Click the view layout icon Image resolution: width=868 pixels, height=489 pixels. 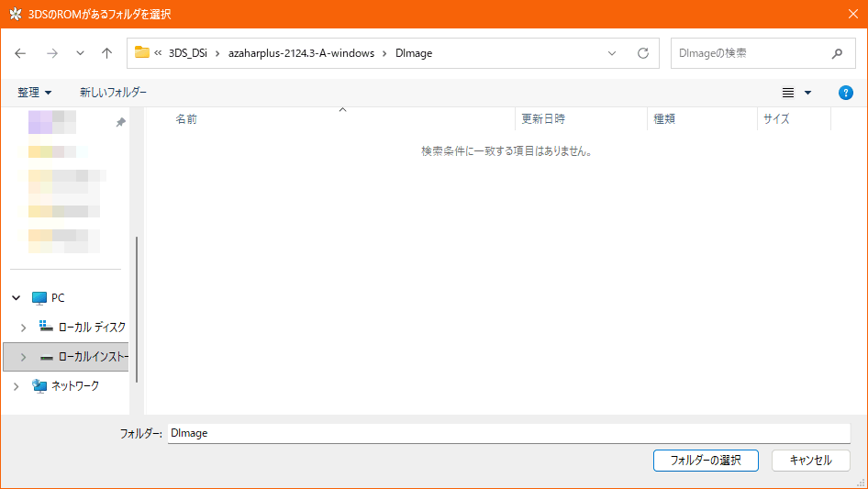click(787, 93)
